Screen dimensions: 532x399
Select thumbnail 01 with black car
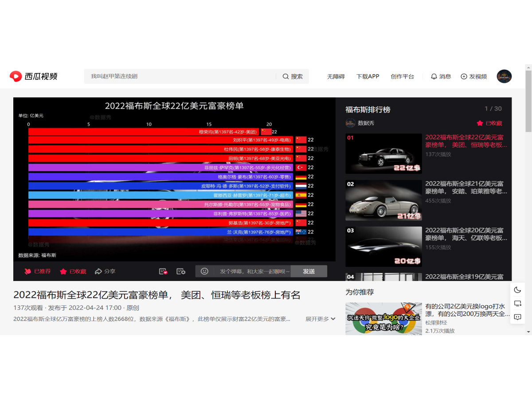tap(383, 153)
